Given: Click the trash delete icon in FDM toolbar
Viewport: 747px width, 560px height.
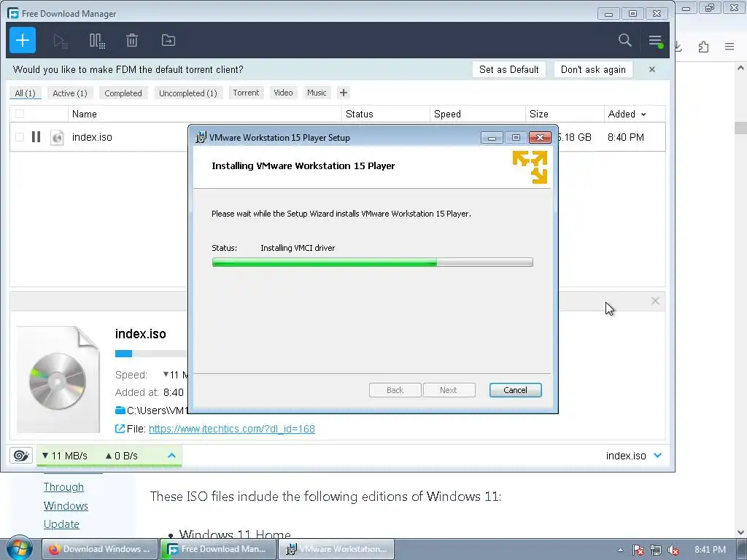Looking at the screenshot, I should pos(132,41).
